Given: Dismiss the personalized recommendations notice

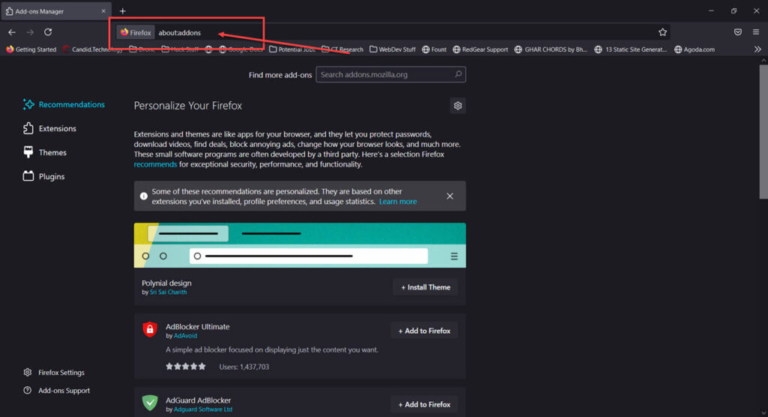Looking at the screenshot, I should [x=450, y=196].
